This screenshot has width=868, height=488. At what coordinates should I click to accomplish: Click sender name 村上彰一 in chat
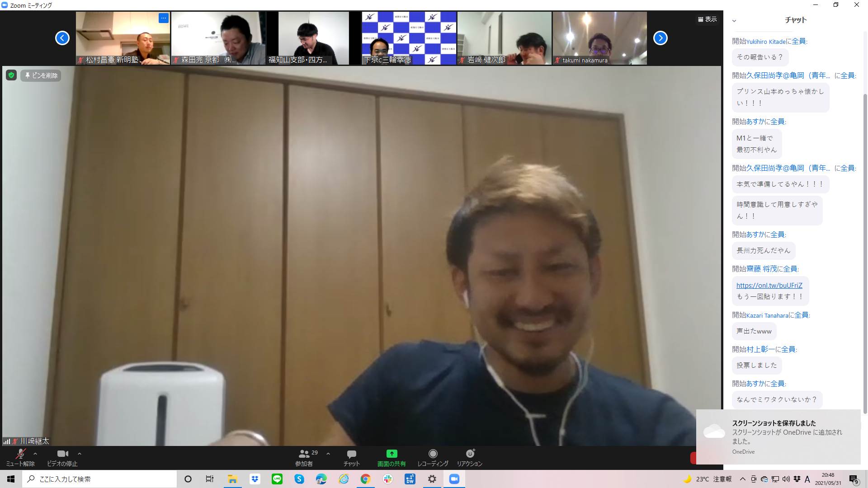[x=760, y=349]
